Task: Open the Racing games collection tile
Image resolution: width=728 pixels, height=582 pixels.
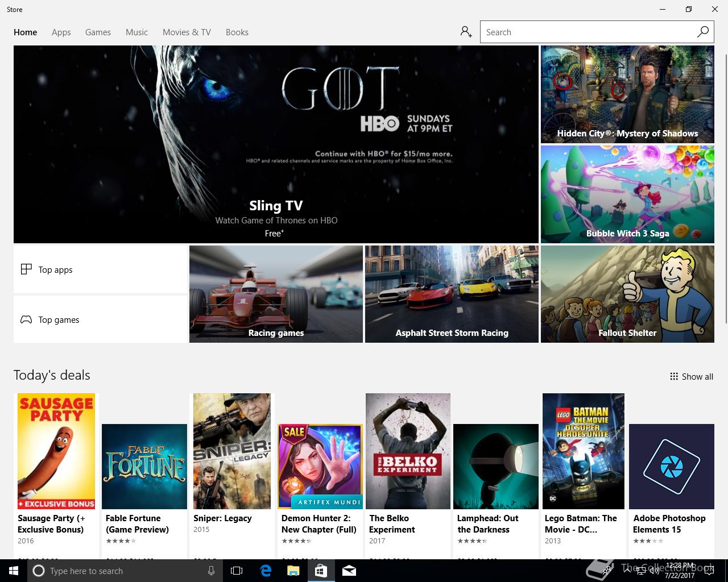Action: point(276,294)
